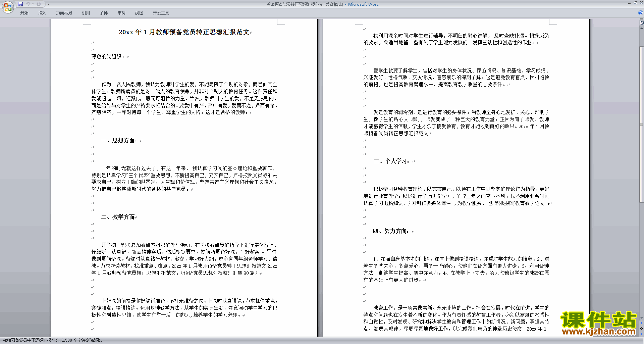Viewport: 644px width, 344px height.
Task: Go to the next page with double-down arrows
Action: click(642, 334)
